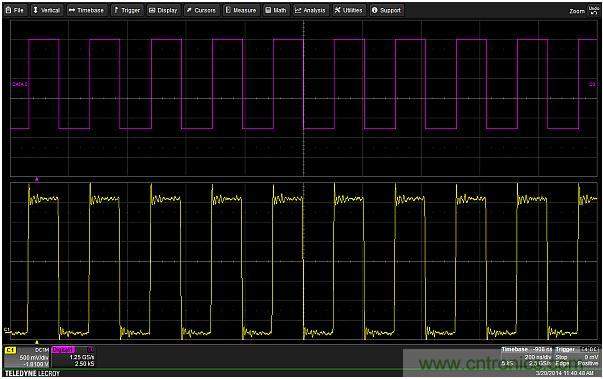The image size is (603, 379).
Task: Open the Utilities menu
Action: (x=349, y=10)
